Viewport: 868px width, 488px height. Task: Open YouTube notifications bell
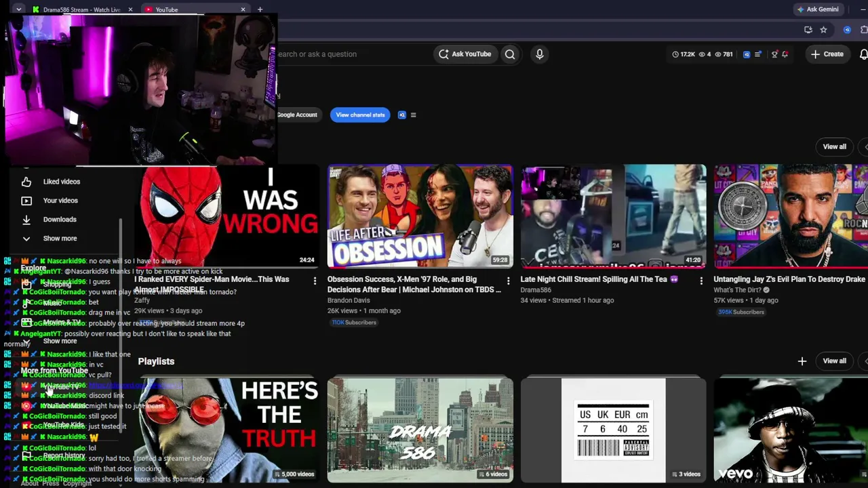(x=864, y=54)
